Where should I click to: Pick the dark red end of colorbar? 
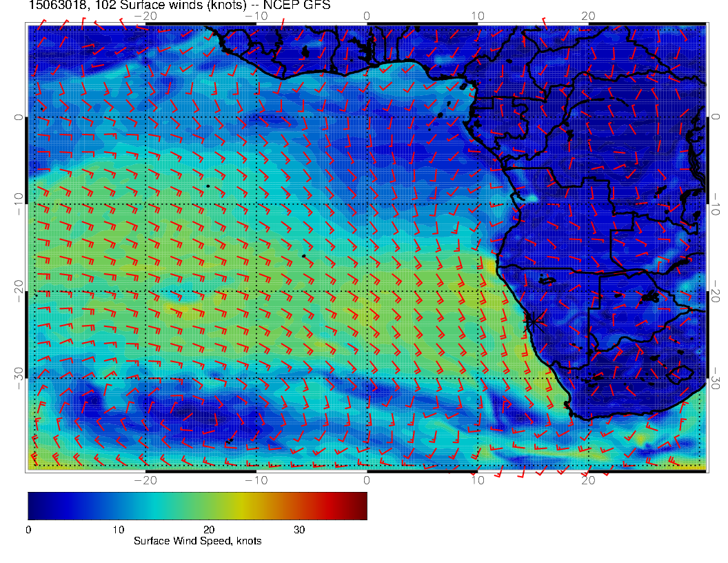pos(361,505)
